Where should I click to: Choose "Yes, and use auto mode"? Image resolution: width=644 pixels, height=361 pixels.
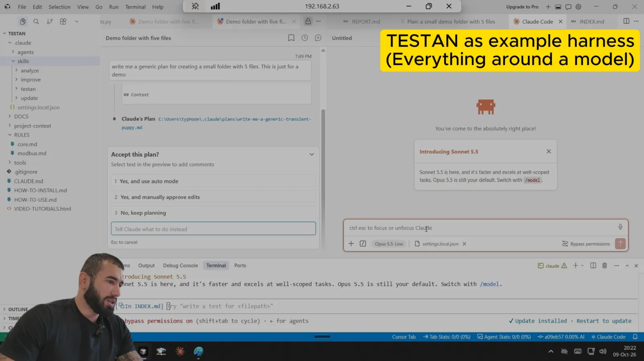pyautogui.click(x=213, y=181)
